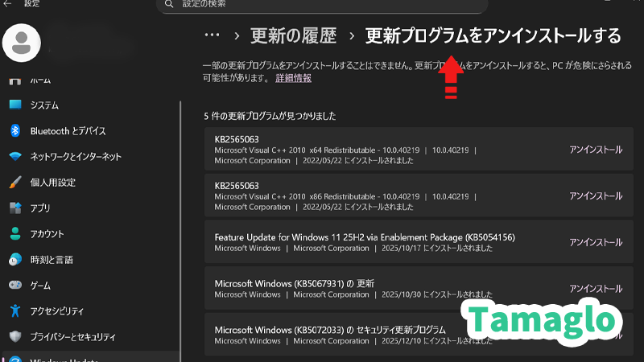
Task: Click the アクセシビリティ figure icon
Action: pyautogui.click(x=14, y=311)
